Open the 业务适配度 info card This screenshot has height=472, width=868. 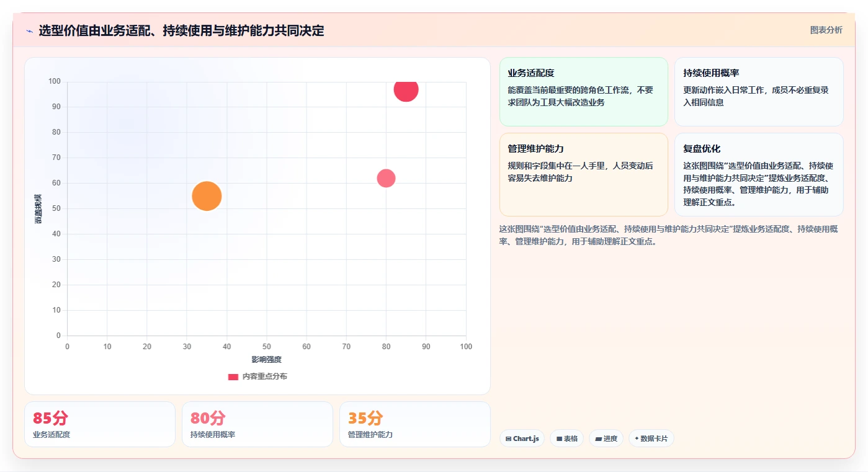pos(583,92)
